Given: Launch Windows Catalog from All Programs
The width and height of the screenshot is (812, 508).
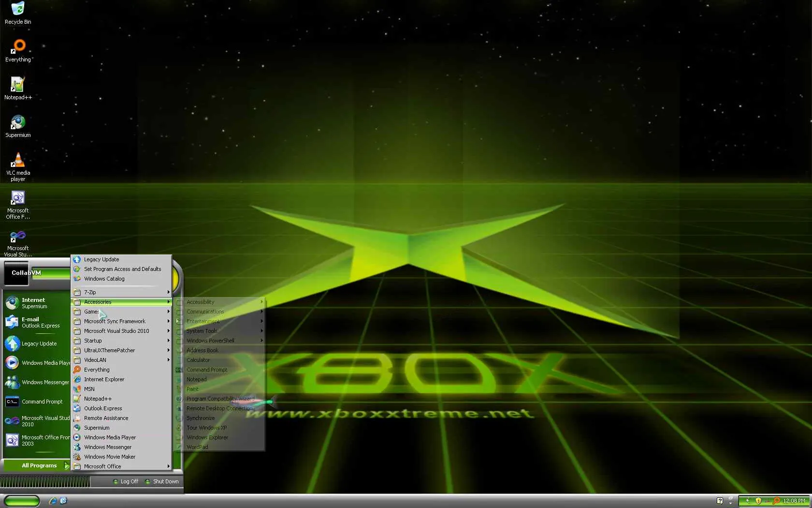Looking at the screenshot, I should [x=121, y=279].
